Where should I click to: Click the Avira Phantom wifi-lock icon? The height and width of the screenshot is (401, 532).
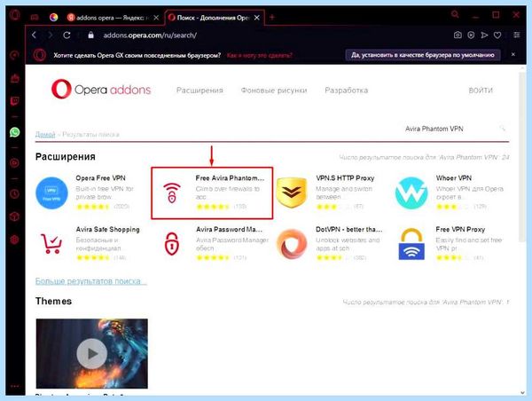click(x=172, y=193)
